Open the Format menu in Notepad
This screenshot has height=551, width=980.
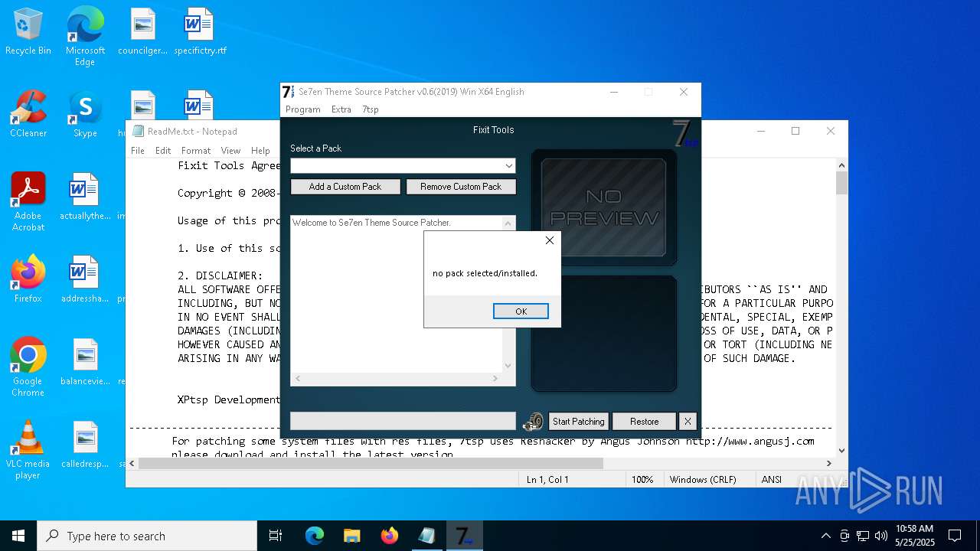(196, 151)
